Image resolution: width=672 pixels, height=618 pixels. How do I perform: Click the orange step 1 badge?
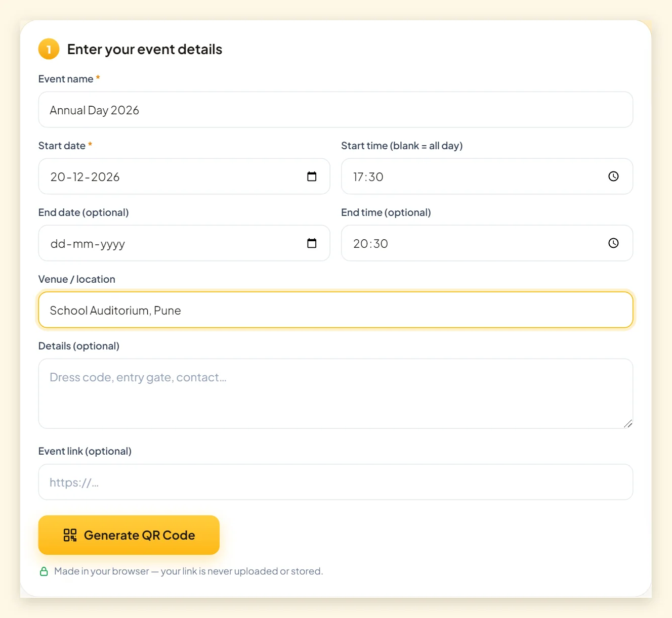click(x=49, y=49)
